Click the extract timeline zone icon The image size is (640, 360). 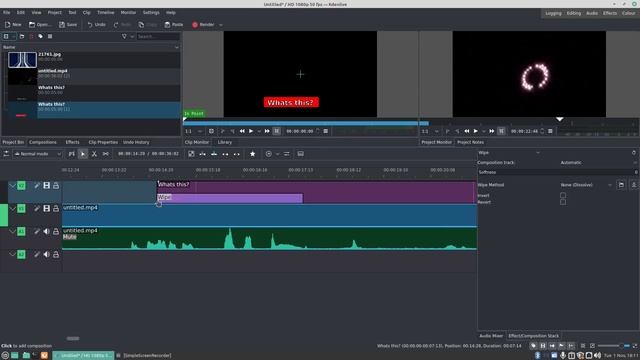point(225,154)
